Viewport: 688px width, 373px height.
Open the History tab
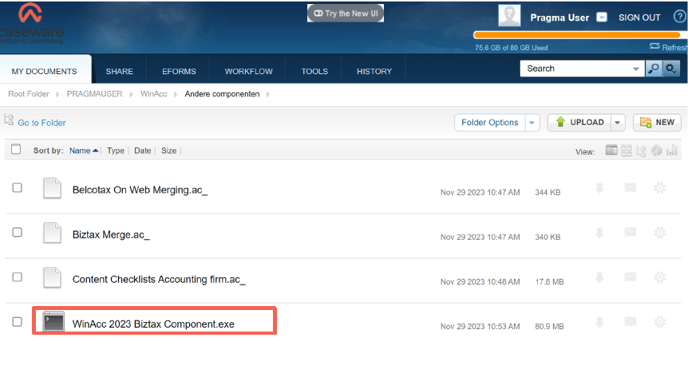coord(374,71)
